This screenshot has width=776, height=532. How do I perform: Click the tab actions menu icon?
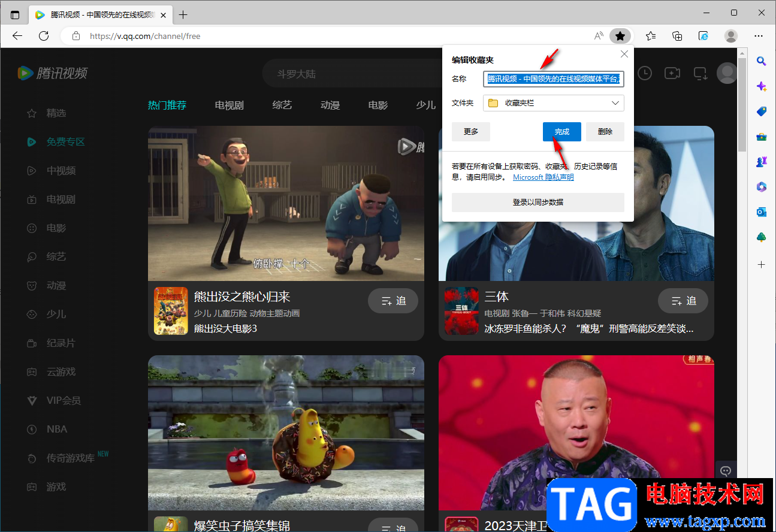tap(15, 15)
